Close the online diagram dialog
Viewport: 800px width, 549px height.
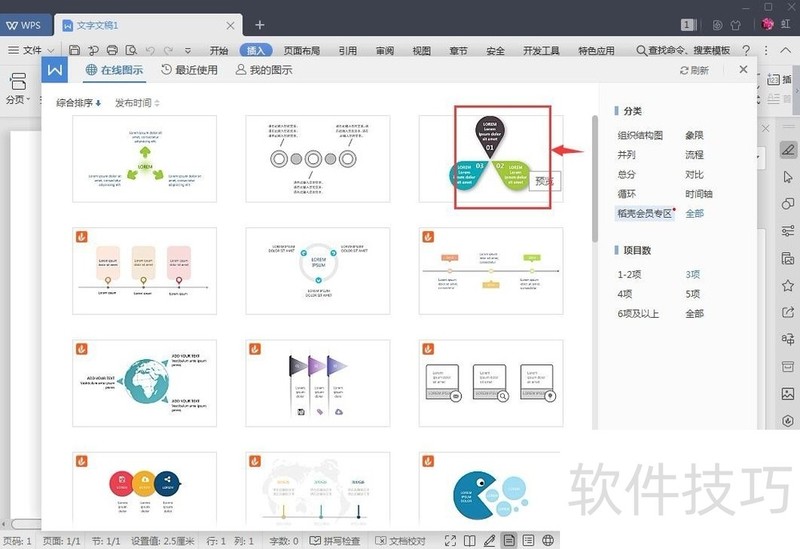(x=743, y=69)
